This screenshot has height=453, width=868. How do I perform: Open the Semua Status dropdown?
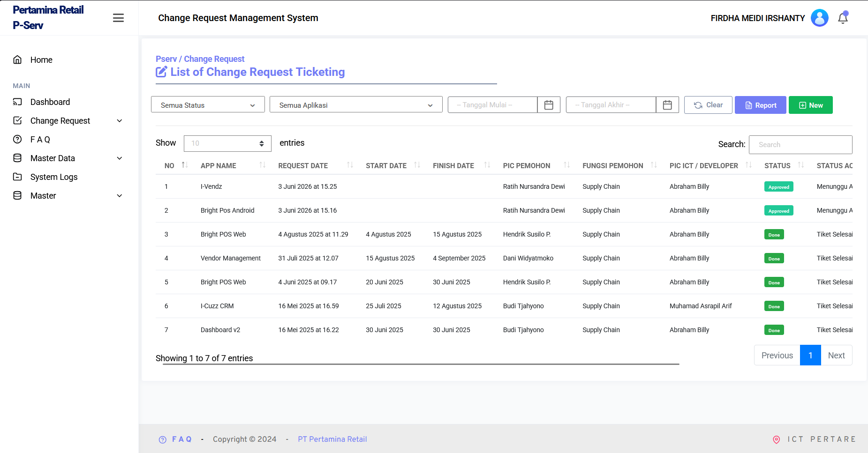point(208,104)
